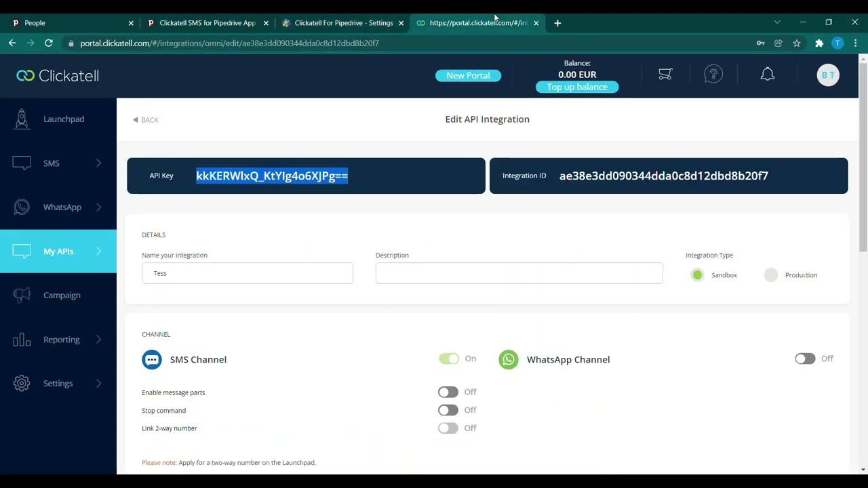Image resolution: width=868 pixels, height=488 pixels.
Task: Turn on the WhatsApp Channel toggle
Action: (x=805, y=359)
